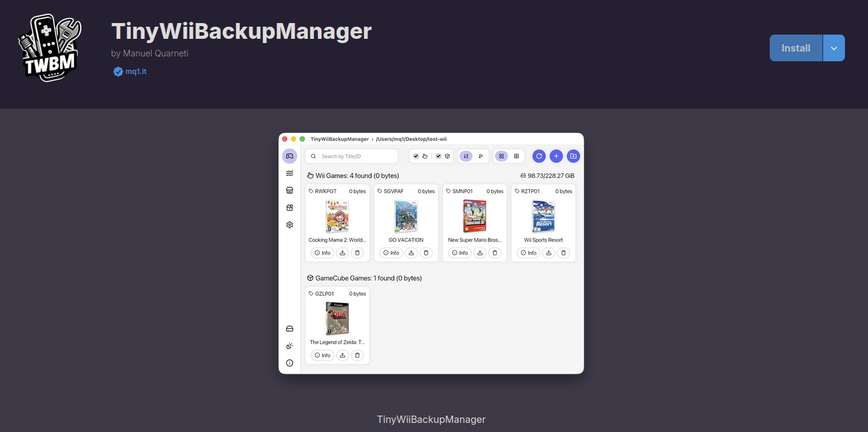Expand the Install options dropdown arrow

point(834,48)
